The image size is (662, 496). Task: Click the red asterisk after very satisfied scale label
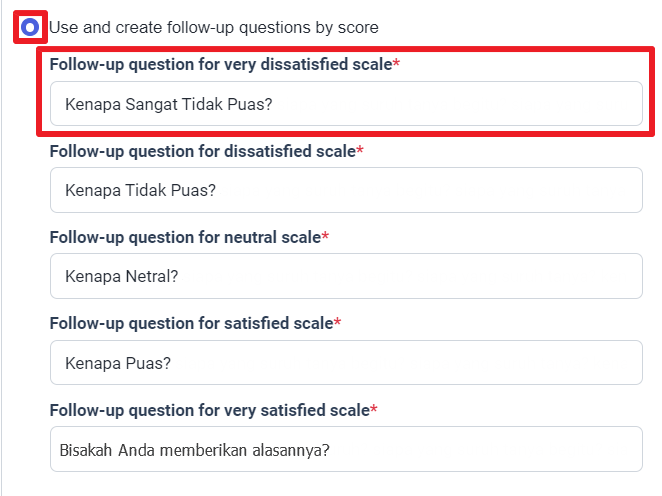374,410
